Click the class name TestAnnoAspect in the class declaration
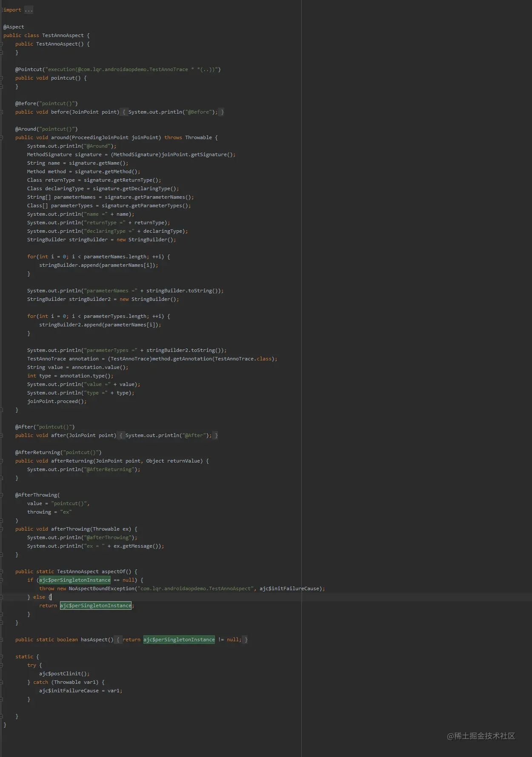This screenshot has height=757, width=532. pos(63,35)
